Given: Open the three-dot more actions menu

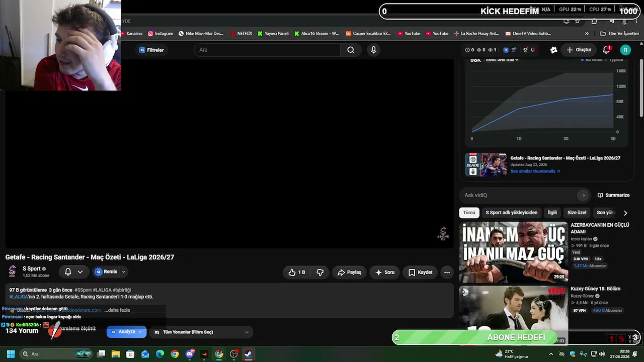Looking at the screenshot, I should [447, 272].
